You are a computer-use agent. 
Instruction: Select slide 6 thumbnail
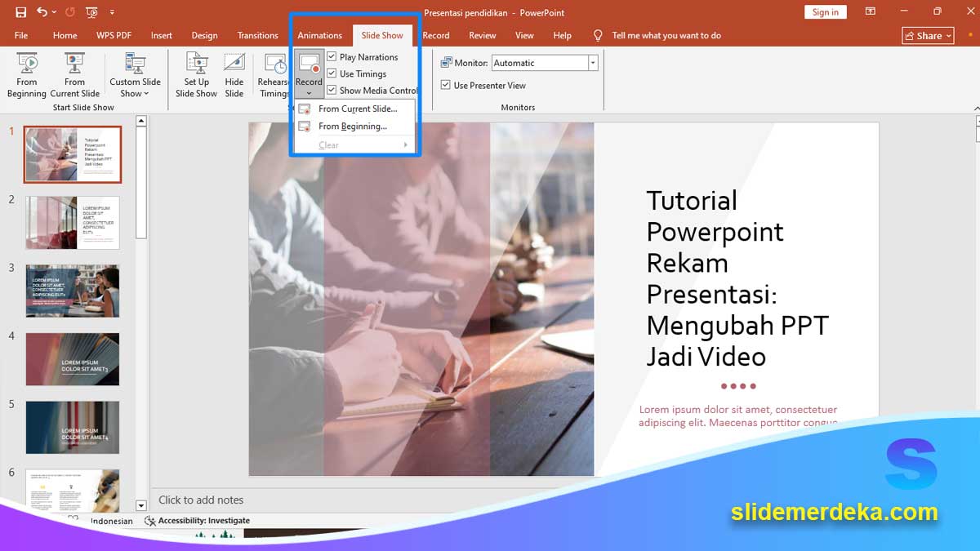pos(73,490)
